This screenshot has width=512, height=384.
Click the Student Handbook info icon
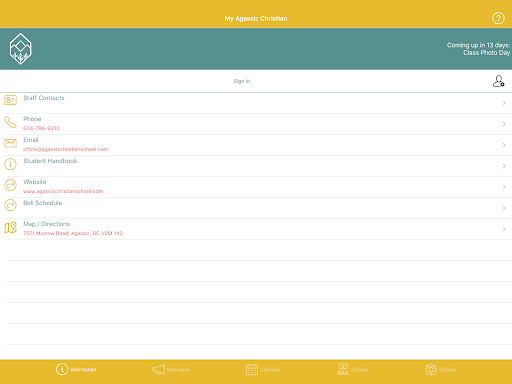tap(10, 164)
